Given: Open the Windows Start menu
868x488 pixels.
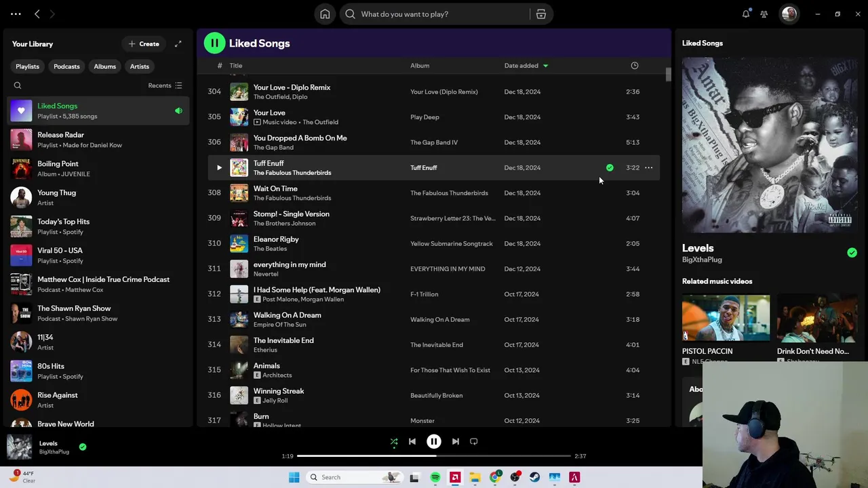Looking at the screenshot, I should (x=294, y=477).
